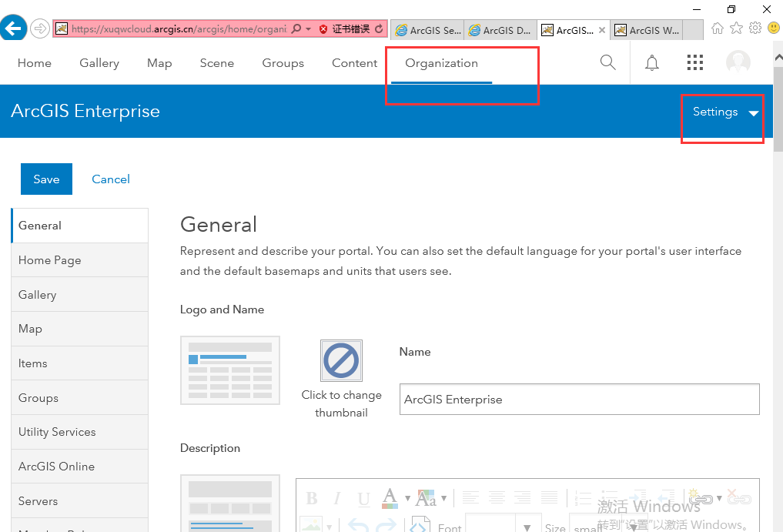This screenshot has height=532, width=783.
Task: Click the certificate error shield icon
Action: coord(323,29)
